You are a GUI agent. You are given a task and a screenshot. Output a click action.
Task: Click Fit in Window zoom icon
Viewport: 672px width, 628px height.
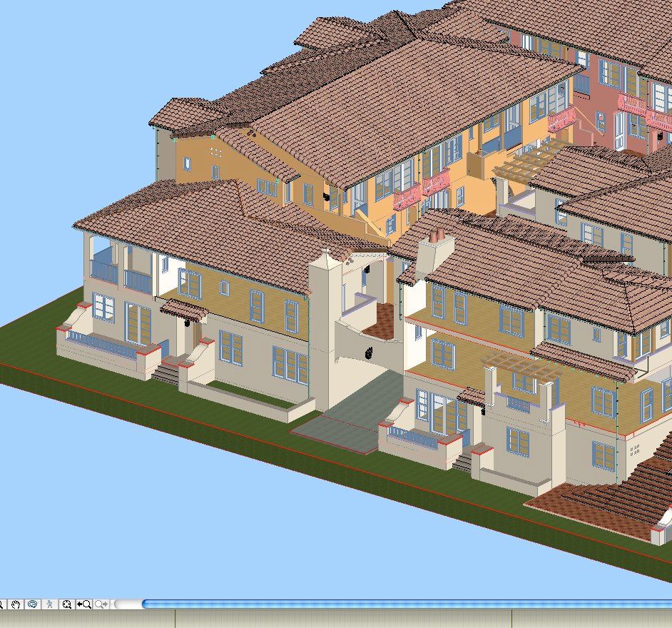67,604
